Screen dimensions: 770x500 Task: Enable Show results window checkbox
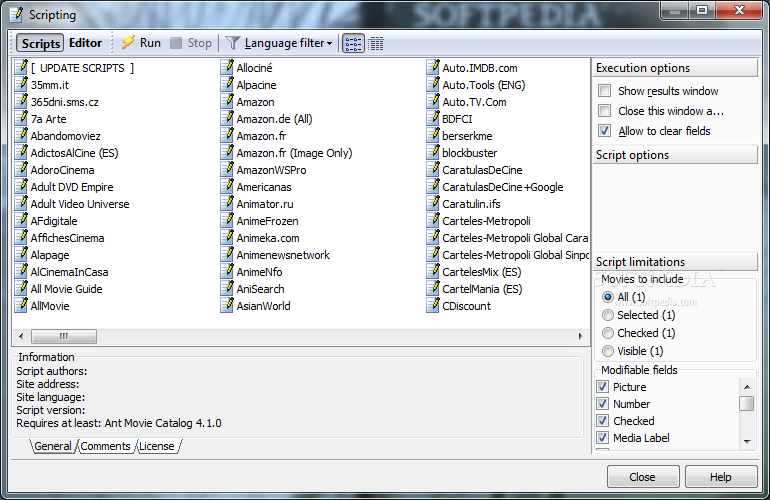pyautogui.click(x=605, y=91)
